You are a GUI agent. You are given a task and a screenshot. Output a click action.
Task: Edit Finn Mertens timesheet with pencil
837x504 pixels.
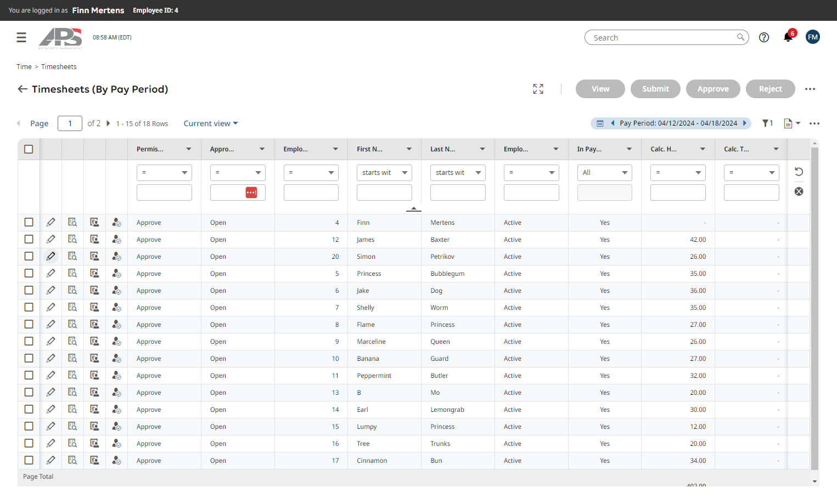(x=50, y=222)
